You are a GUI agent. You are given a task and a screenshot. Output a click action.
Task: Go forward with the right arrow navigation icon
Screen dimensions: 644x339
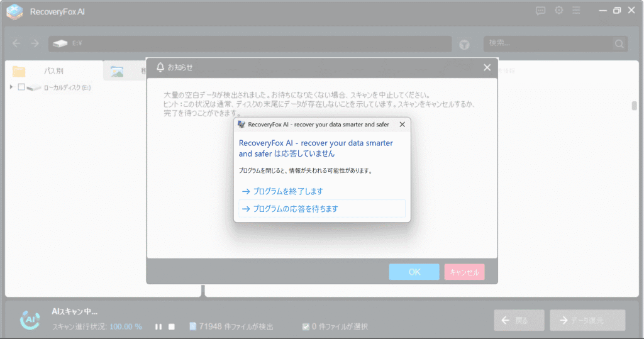[x=35, y=43]
